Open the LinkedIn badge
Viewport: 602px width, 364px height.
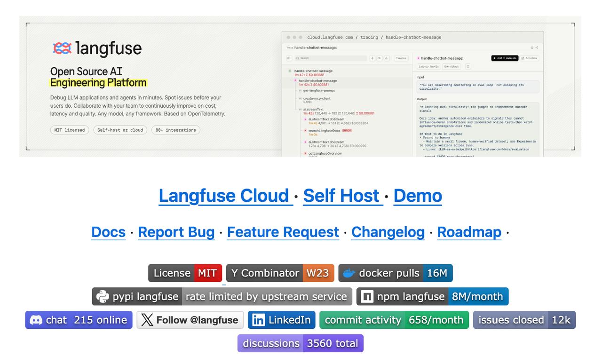[282, 320]
